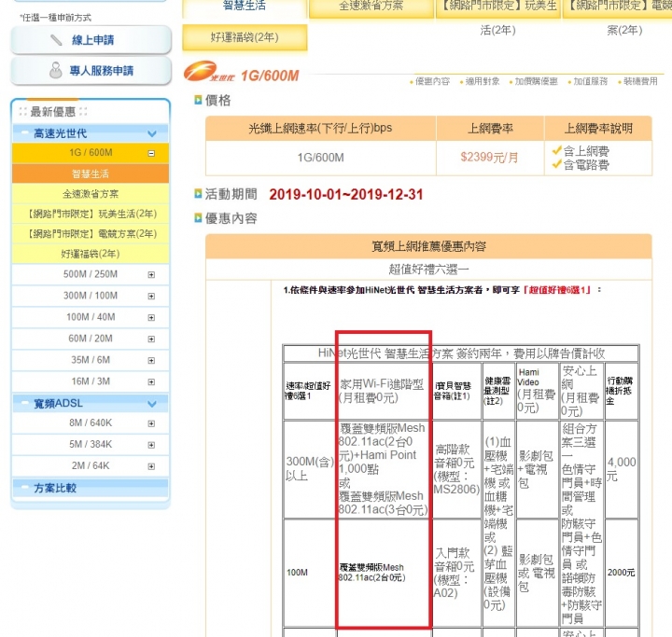The height and width of the screenshot is (637, 672).
Task: Select 【網路門市限定】玩美生活(2年) in sidebar
Action: (91, 214)
